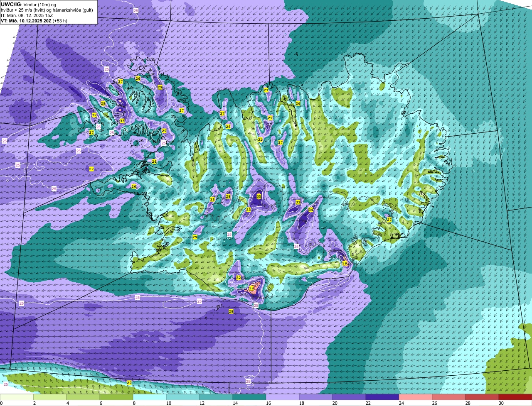Select the 18–20 light purple legend swatch
This screenshot has width=532, height=406.
(316, 397)
